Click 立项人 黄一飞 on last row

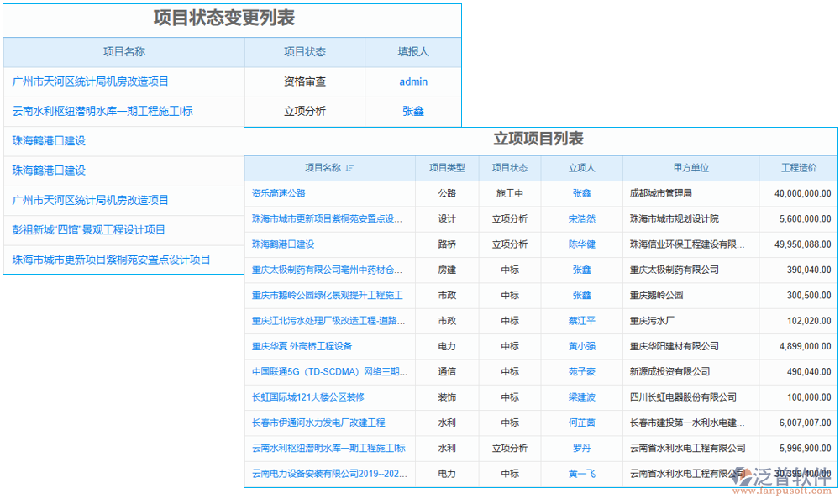point(581,473)
